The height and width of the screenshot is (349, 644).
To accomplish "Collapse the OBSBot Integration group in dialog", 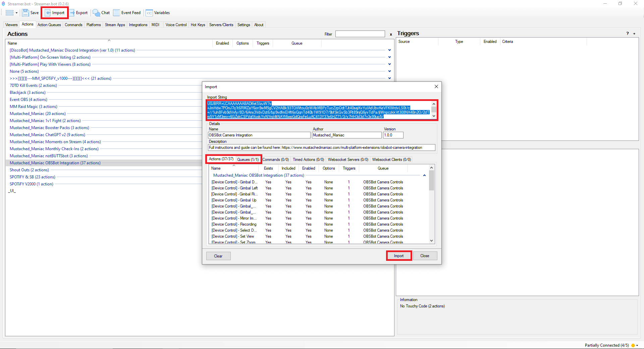I will (x=424, y=175).
